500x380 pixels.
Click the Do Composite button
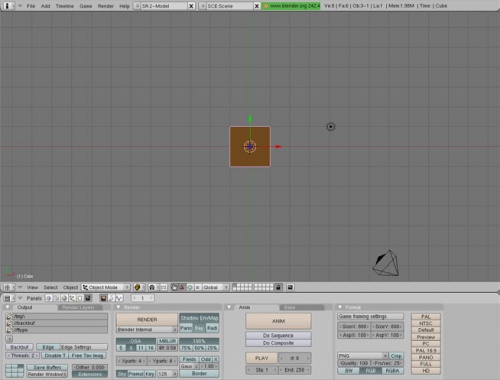click(278, 343)
